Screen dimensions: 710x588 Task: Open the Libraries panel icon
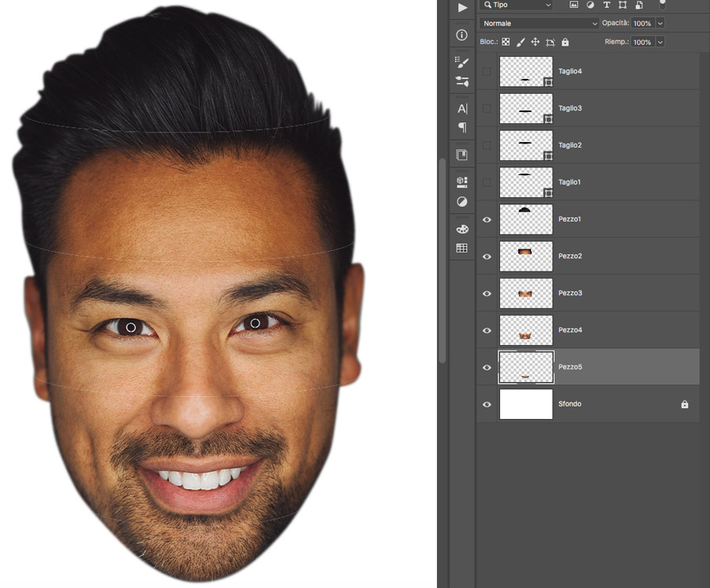click(x=461, y=155)
